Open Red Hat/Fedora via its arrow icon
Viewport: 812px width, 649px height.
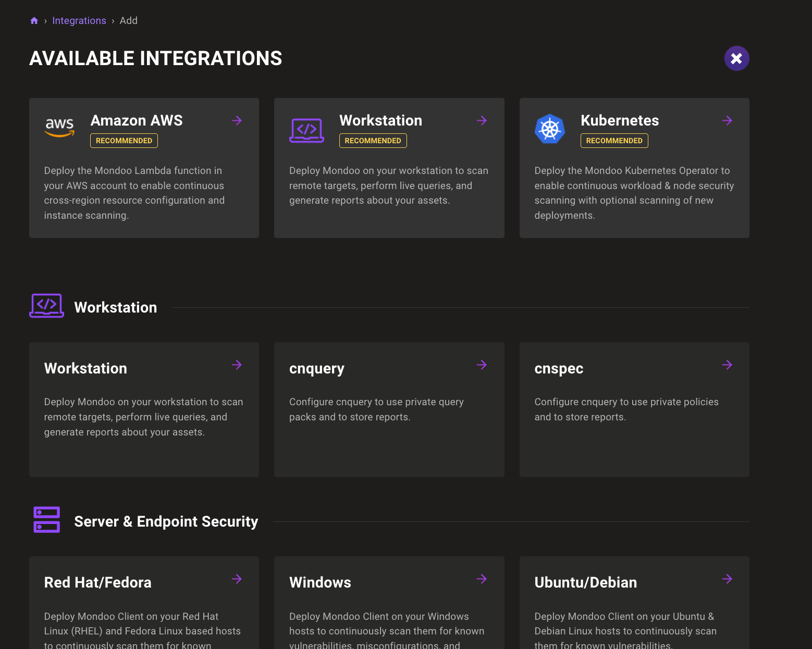(x=237, y=579)
